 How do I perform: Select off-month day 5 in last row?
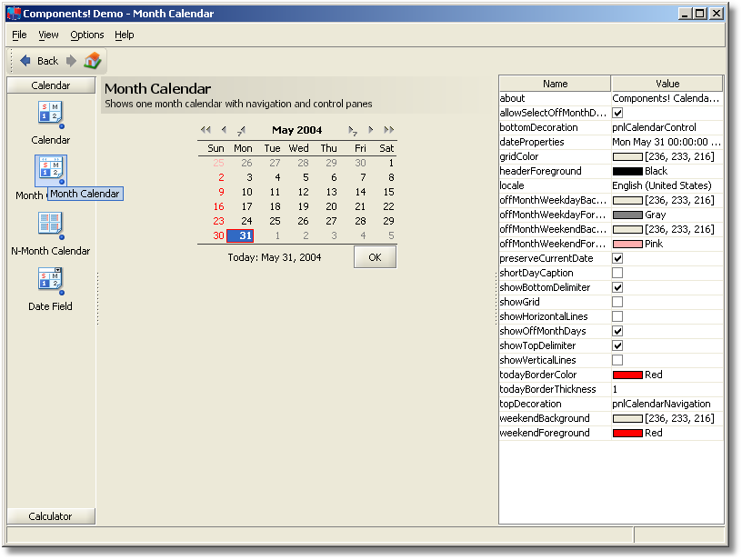[391, 235]
